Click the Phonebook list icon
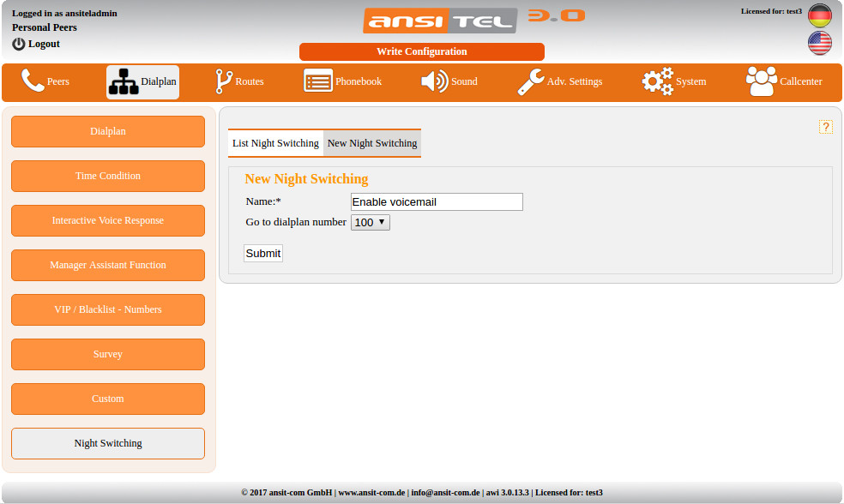This screenshot has height=504, width=844. 318,81
